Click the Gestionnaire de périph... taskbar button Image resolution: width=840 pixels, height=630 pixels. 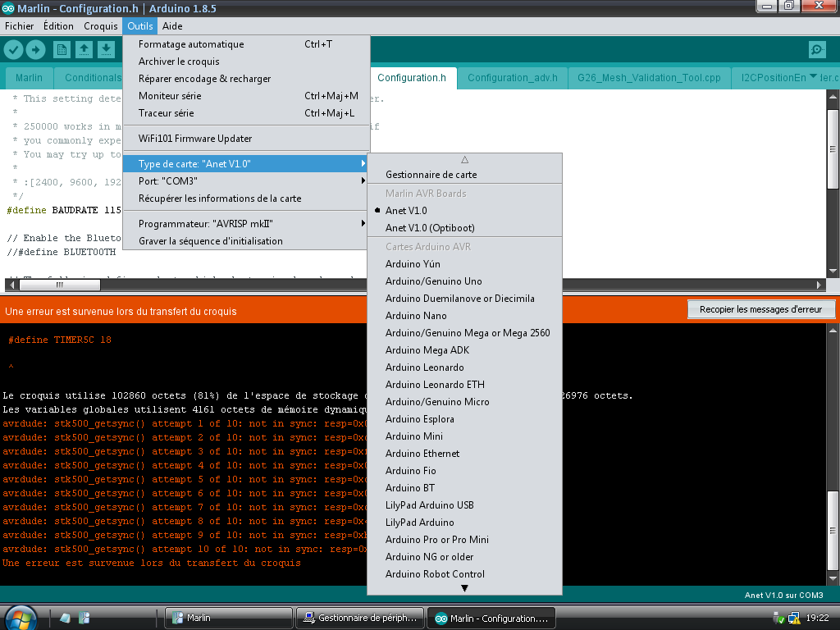click(360, 619)
